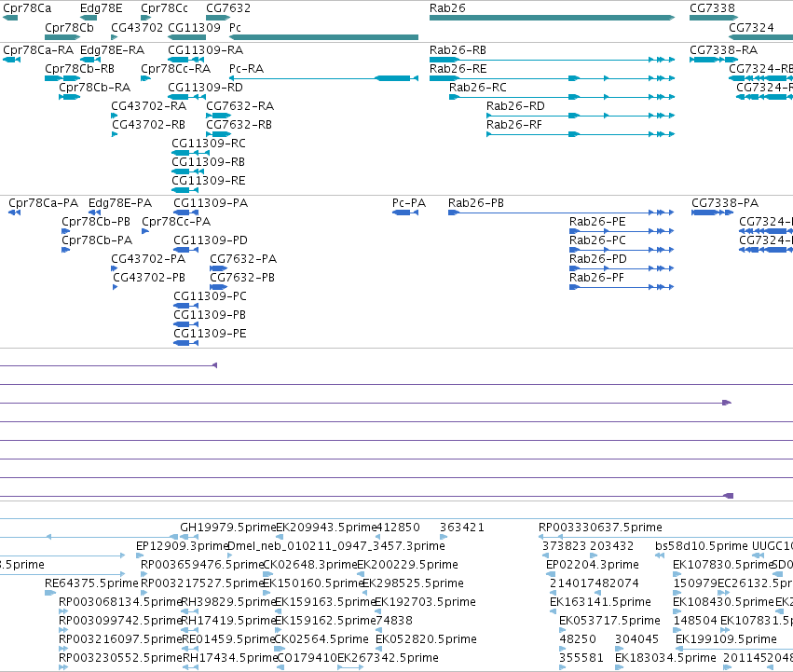Image resolution: width=793 pixels, height=672 pixels.
Task: Select the Edg78E-RA transcript label
Action: [112, 50]
